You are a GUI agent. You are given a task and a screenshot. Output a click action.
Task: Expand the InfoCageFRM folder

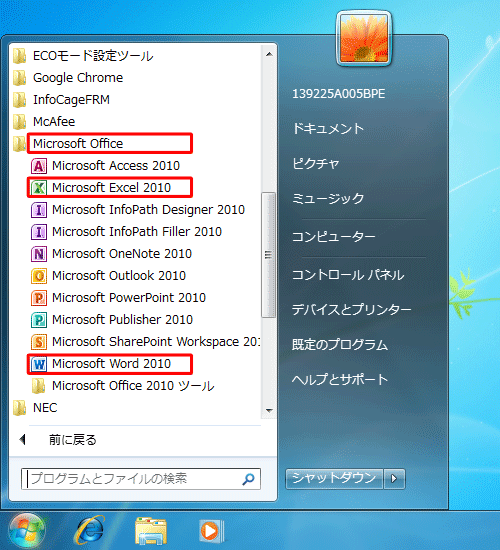pos(71,100)
